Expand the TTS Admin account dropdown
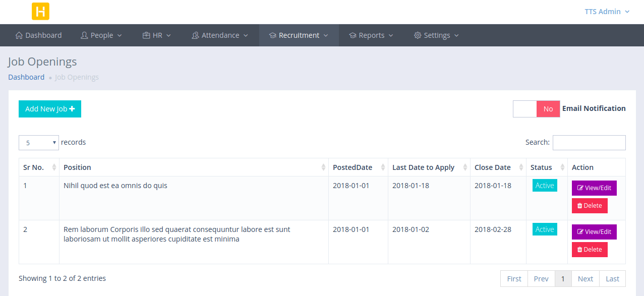 [x=606, y=11]
